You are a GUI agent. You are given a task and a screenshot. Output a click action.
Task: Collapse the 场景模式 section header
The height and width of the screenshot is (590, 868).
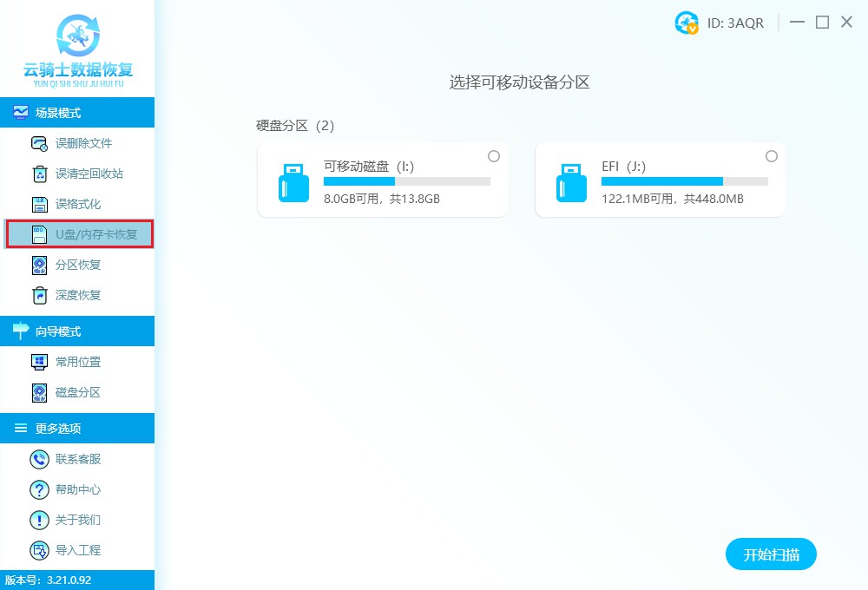click(78, 112)
